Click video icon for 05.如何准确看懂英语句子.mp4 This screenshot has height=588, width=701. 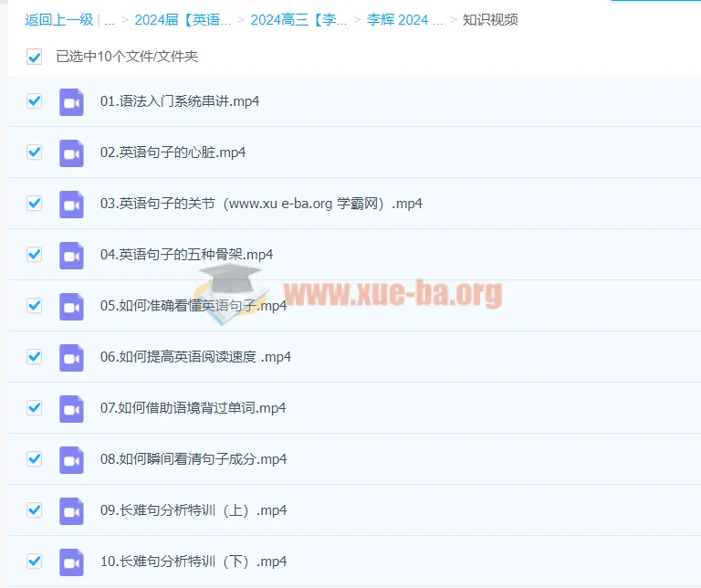(x=71, y=306)
